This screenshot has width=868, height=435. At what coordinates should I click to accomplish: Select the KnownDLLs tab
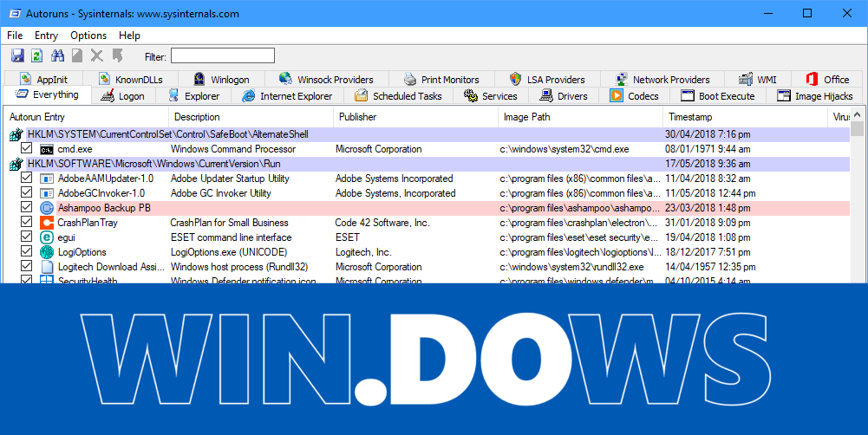(131, 79)
